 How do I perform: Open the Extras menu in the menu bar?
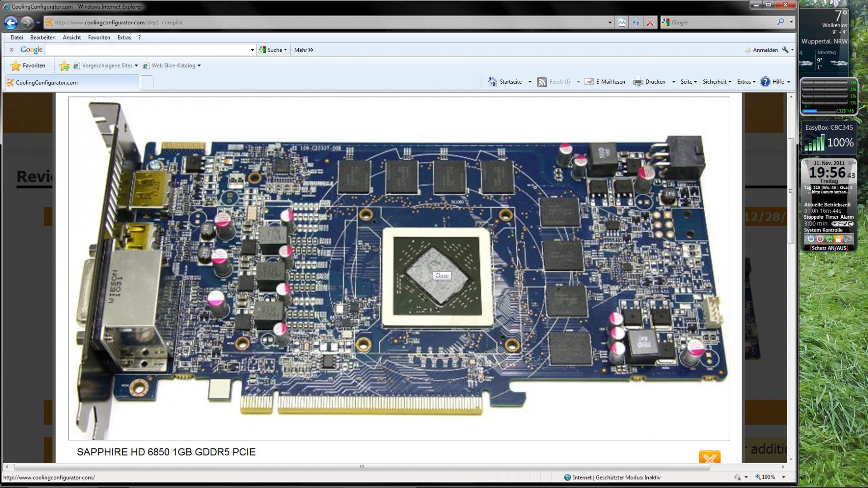click(x=124, y=37)
